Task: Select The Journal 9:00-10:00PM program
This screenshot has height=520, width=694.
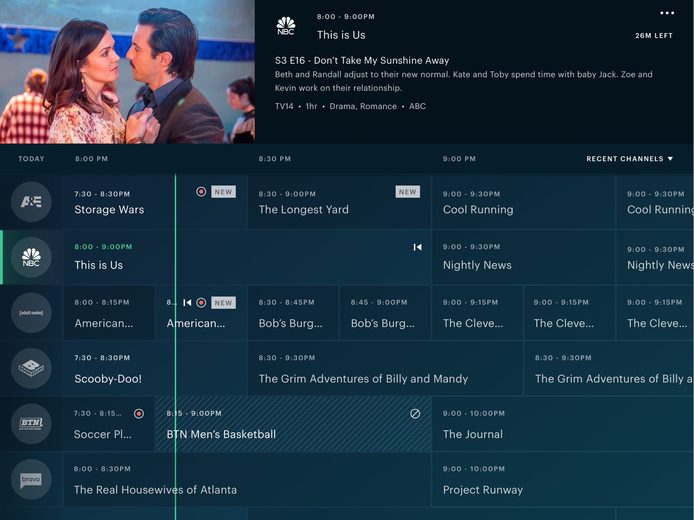Action: click(x=562, y=424)
